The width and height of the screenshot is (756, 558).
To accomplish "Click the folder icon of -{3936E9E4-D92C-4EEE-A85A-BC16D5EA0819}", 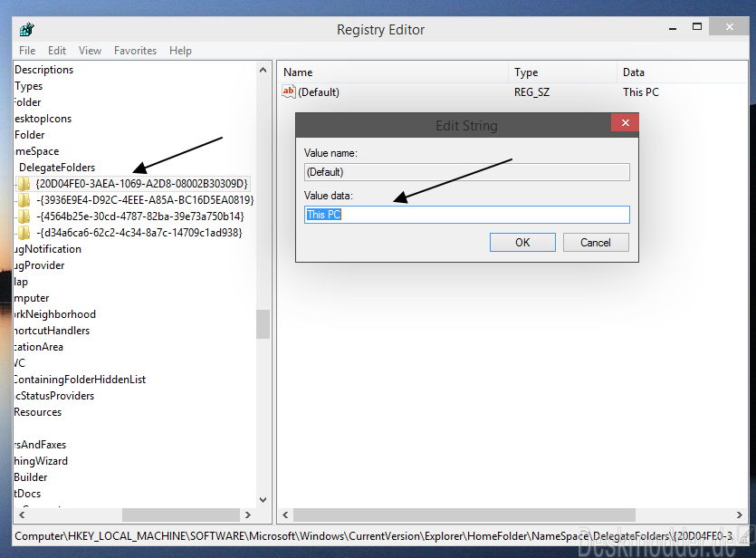I will click(x=24, y=200).
